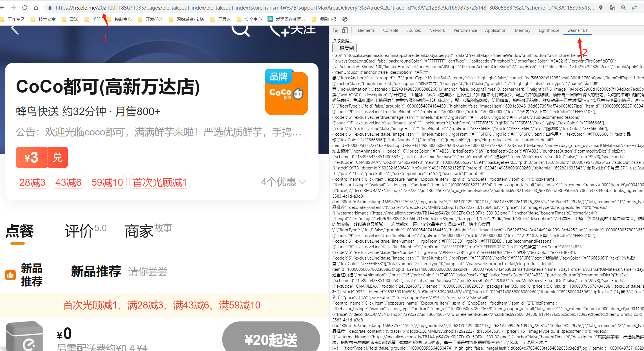The image size is (644, 351).
Task: Expand the 4个优惠 discounts chevron
Action: tap(302, 182)
